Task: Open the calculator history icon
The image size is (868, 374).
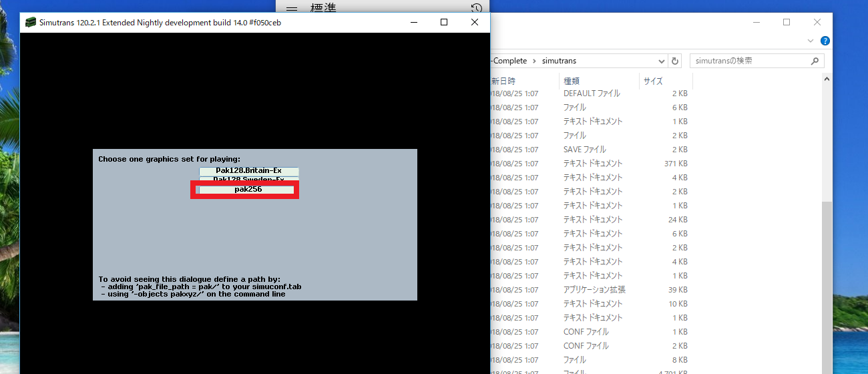Action: (476, 8)
